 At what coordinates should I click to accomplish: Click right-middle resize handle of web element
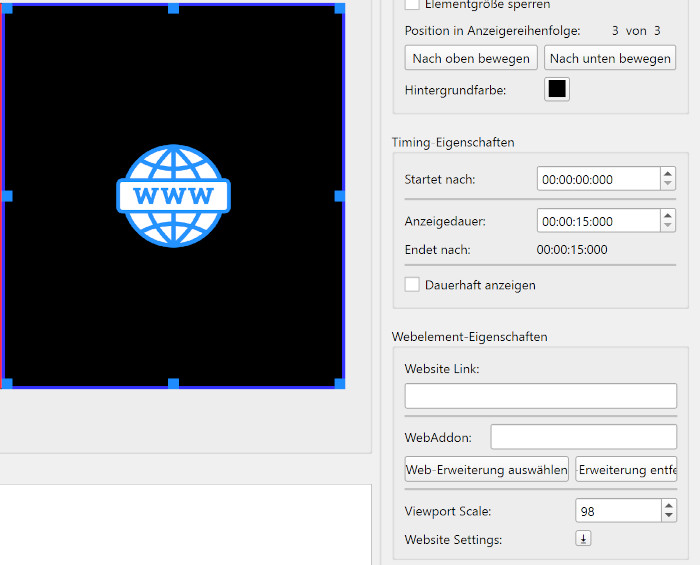coord(340,195)
